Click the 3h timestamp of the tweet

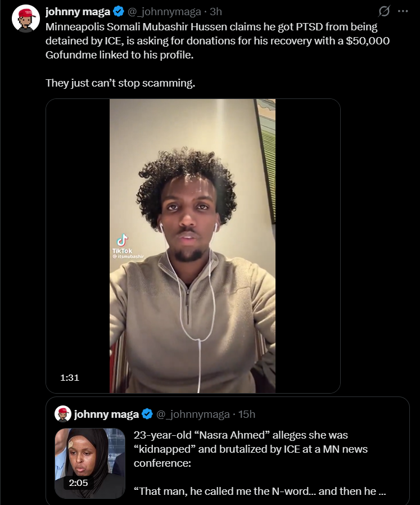pos(216,12)
